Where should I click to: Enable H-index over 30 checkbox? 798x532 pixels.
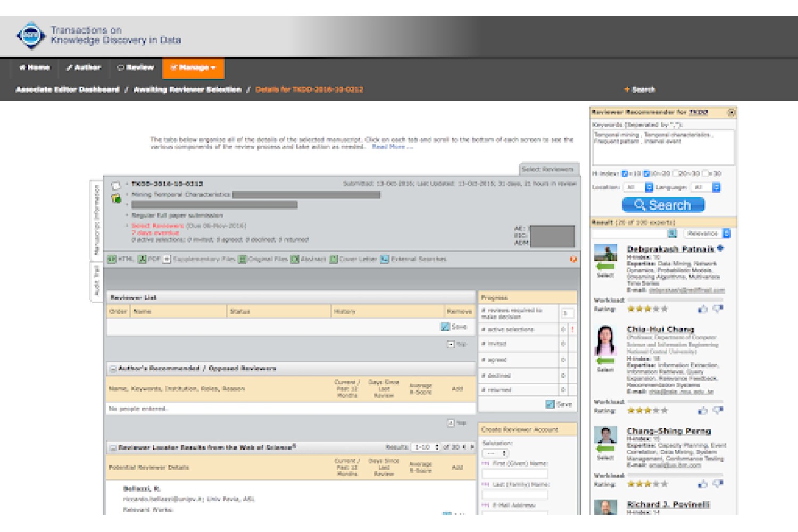pyautogui.click(x=705, y=173)
